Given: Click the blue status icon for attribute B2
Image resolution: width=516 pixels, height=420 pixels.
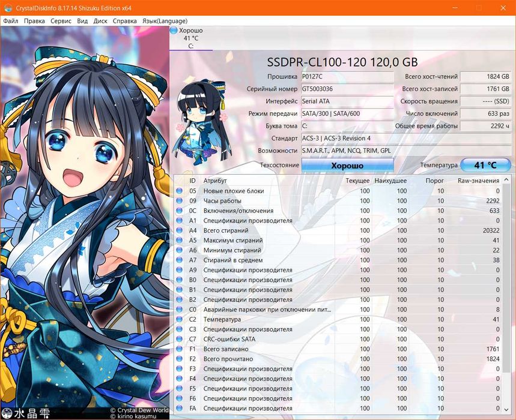Looking at the screenshot, I should (x=180, y=299).
